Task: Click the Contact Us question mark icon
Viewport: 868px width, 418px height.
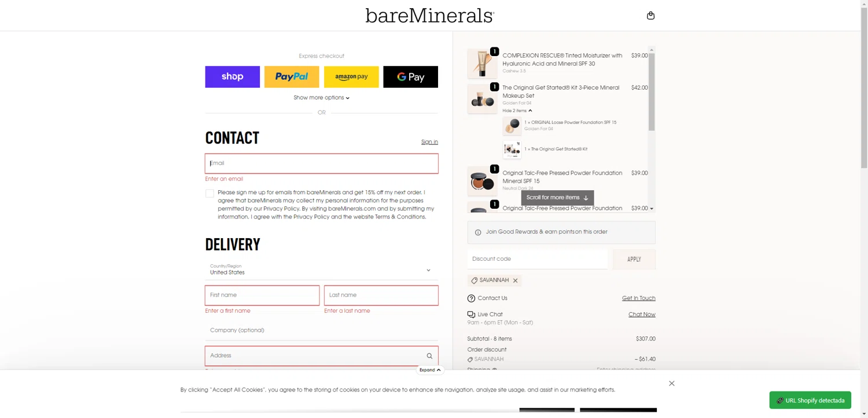Action: [471, 298]
